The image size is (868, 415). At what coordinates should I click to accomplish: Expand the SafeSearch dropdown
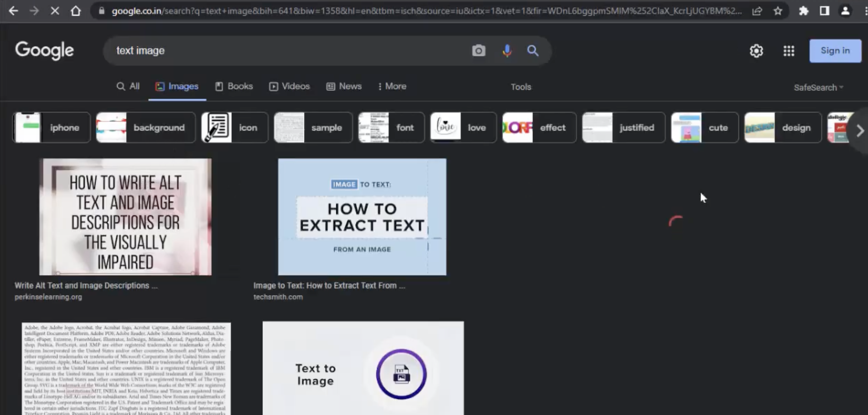[x=818, y=87]
